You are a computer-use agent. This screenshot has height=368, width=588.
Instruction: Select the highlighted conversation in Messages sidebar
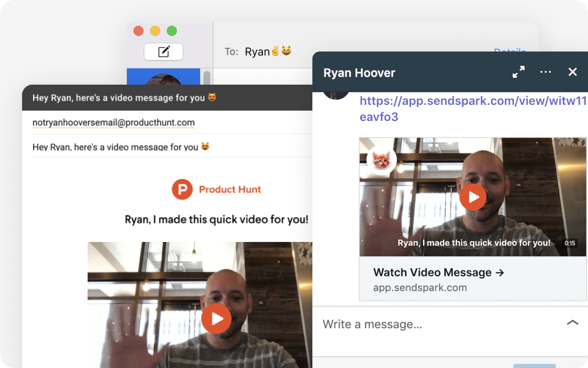(x=164, y=77)
